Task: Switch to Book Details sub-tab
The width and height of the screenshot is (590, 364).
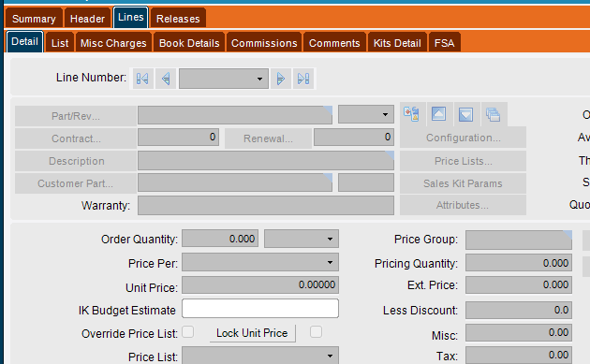Action: [x=189, y=43]
